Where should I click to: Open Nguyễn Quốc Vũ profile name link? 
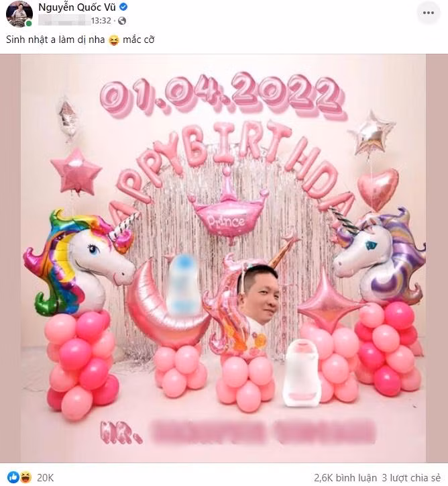pyautogui.click(x=77, y=7)
